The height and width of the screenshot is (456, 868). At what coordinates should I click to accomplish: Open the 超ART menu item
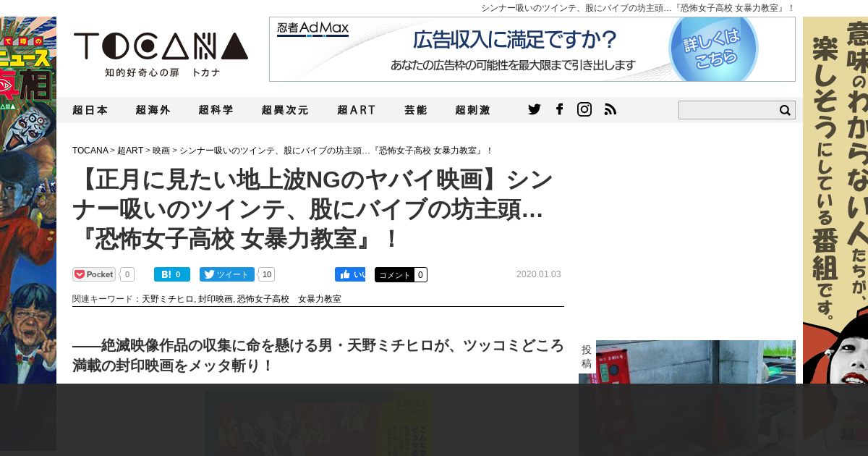(x=357, y=110)
